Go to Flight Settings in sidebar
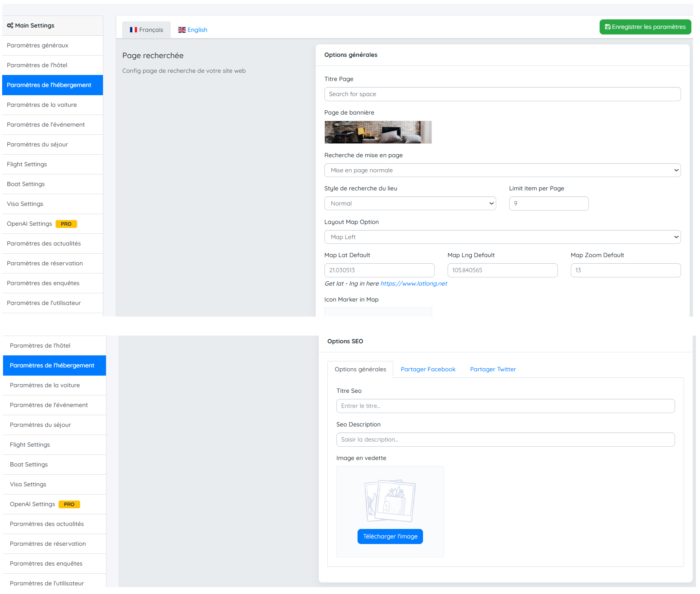 (x=27, y=165)
